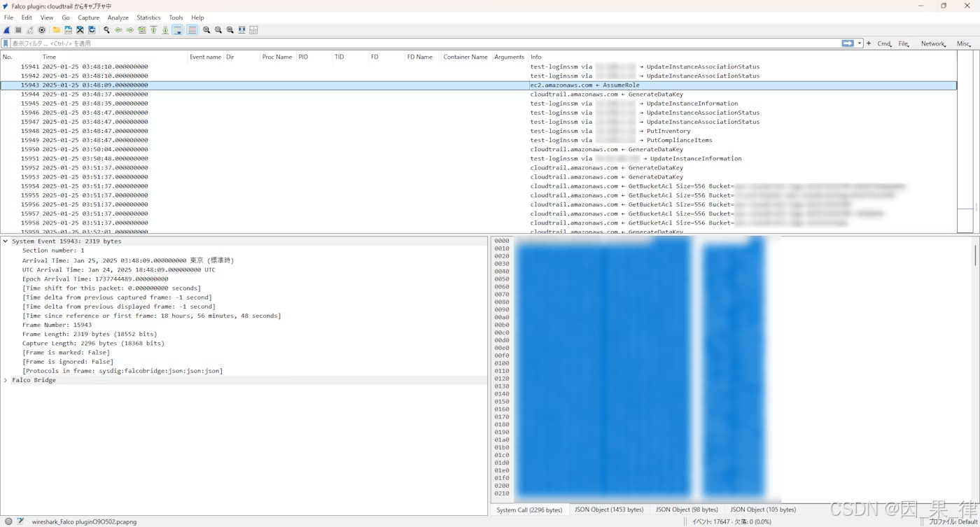
Task: Reload the capture file
Action: [93, 29]
